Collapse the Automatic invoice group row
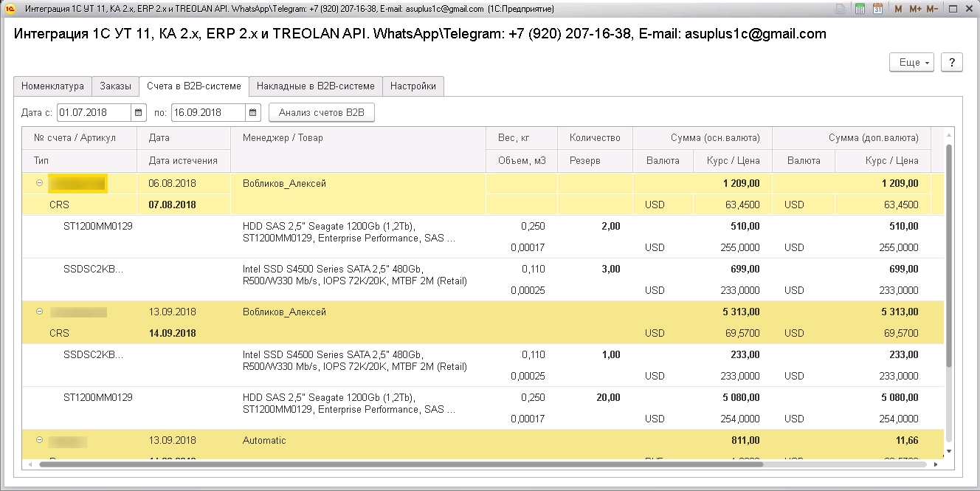 click(39, 440)
